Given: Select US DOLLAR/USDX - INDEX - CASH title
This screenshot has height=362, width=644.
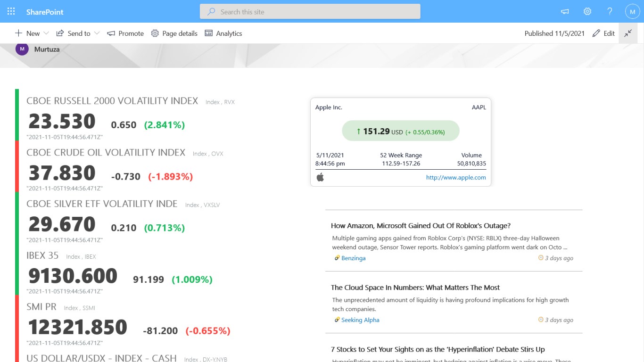Looking at the screenshot, I should pos(101,358).
